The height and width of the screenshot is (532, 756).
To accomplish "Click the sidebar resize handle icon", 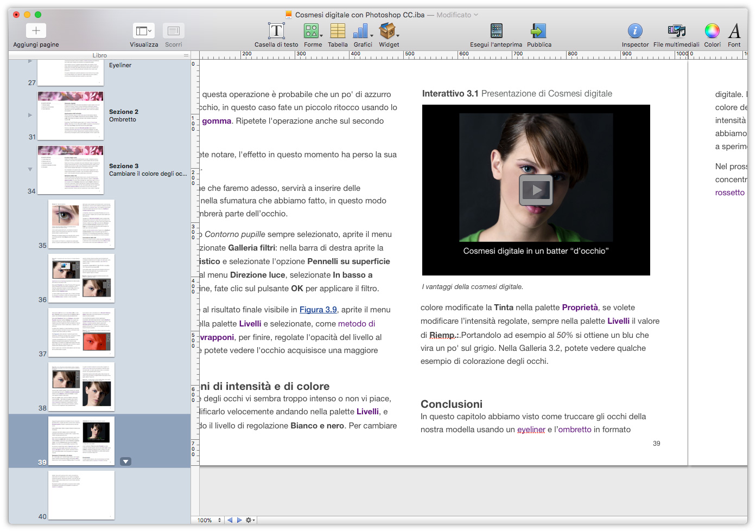I will 186,55.
